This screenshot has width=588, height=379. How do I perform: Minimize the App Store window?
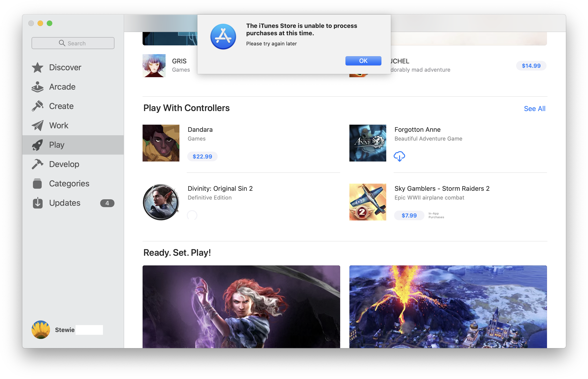tap(40, 23)
